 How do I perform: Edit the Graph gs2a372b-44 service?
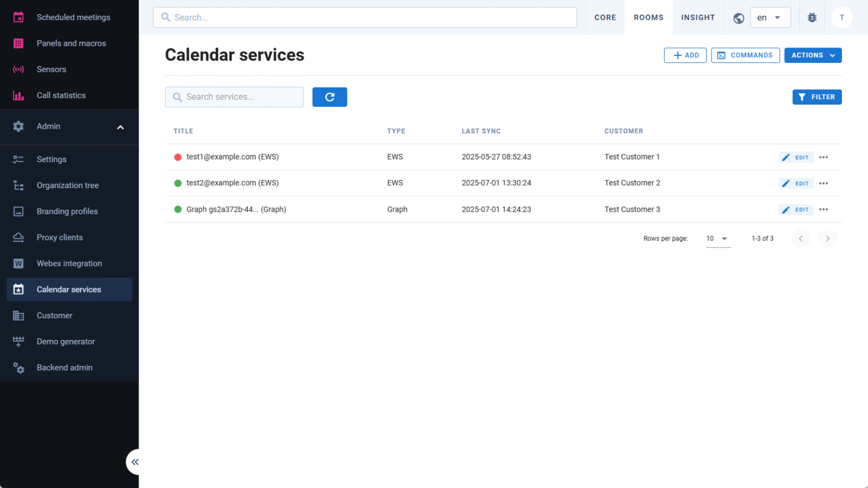pyautogui.click(x=796, y=210)
